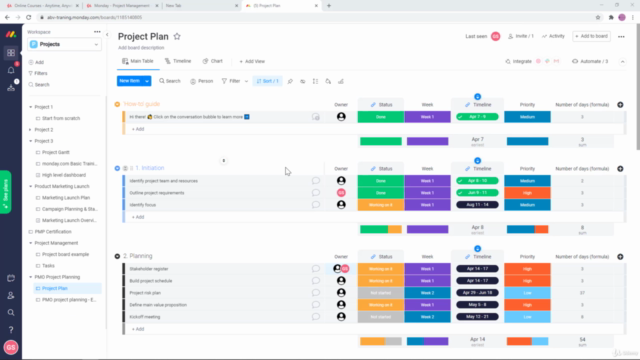Open the GS user avatar in the left rail

pyautogui.click(x=11, y=347)
